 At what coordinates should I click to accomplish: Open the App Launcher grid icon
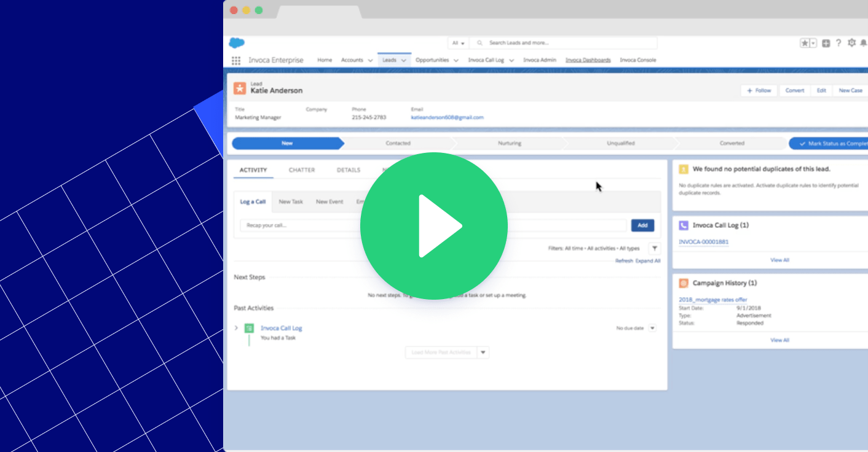(x=235, y=60)
